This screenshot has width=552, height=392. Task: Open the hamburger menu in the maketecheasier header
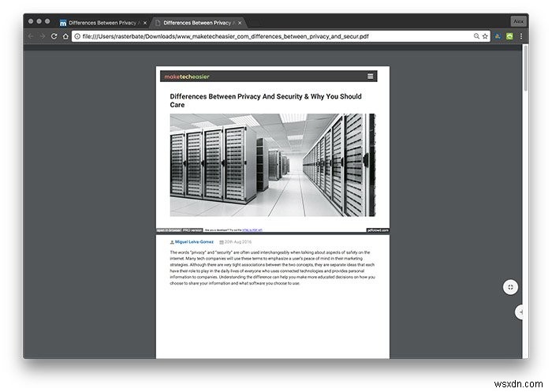coord(371,76)
